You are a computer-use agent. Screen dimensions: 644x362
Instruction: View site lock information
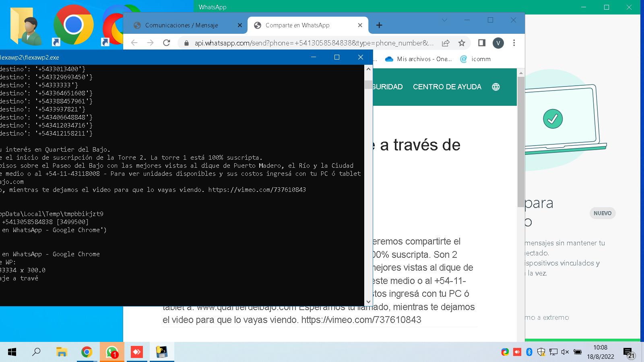[186, 43]
